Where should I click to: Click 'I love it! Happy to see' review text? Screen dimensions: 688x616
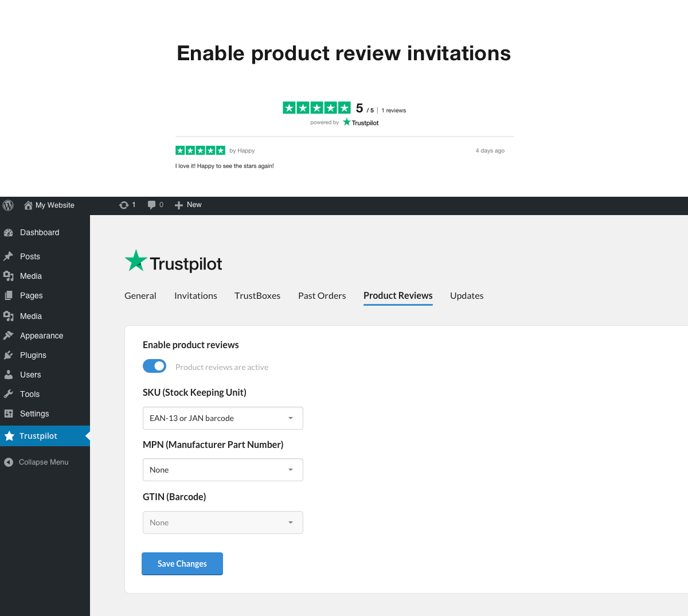point(225,166)
